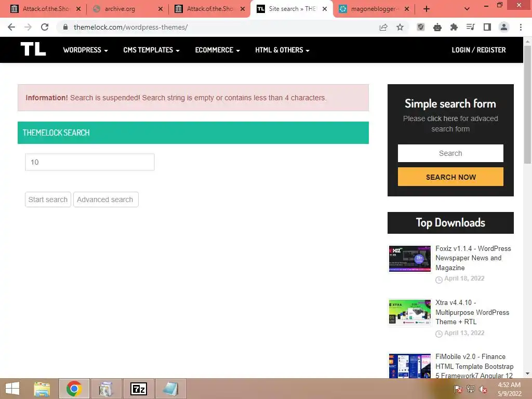Click the network tray icon
The width and height of the screenshot is (532, 399).
pos(471,389)
